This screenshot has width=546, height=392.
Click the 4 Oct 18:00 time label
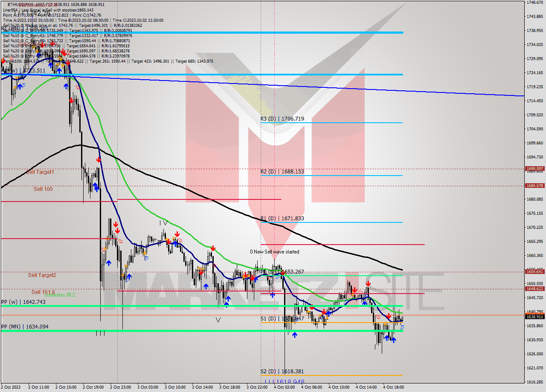click(394, 387)
